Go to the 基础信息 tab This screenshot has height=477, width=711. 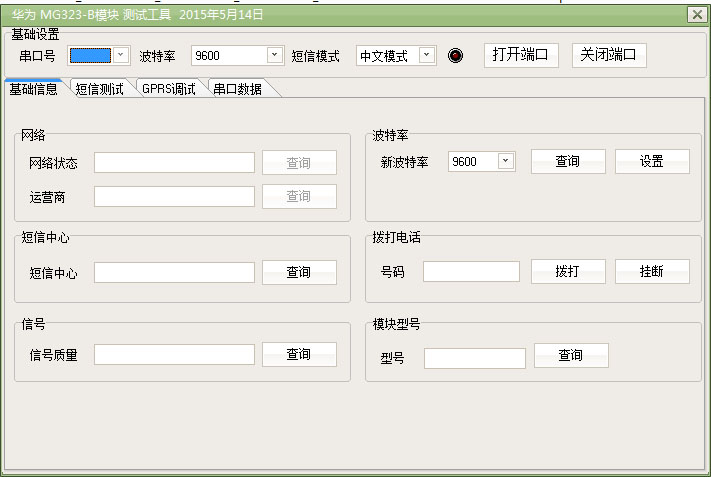[34, 89]
